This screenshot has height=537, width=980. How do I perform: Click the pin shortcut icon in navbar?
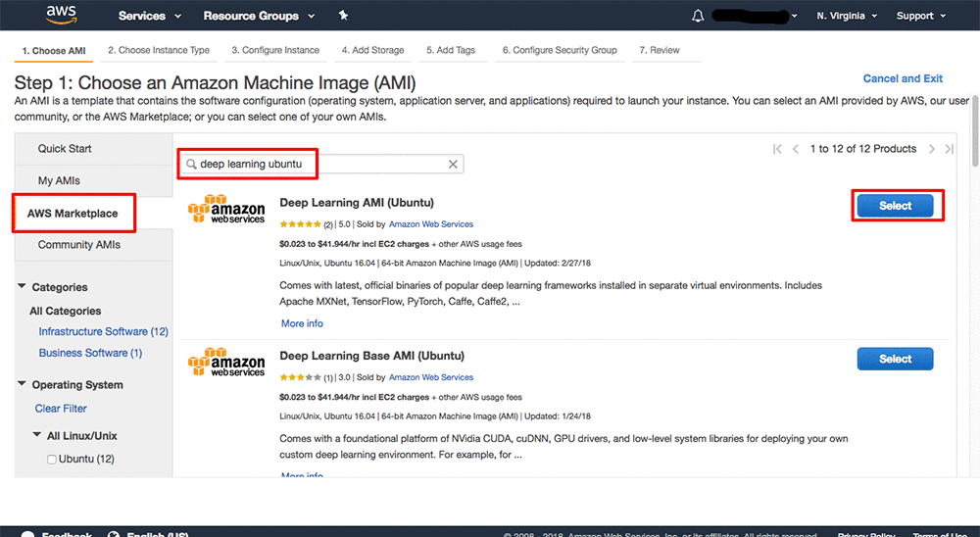pyautogui.click(x=343, y=16)
